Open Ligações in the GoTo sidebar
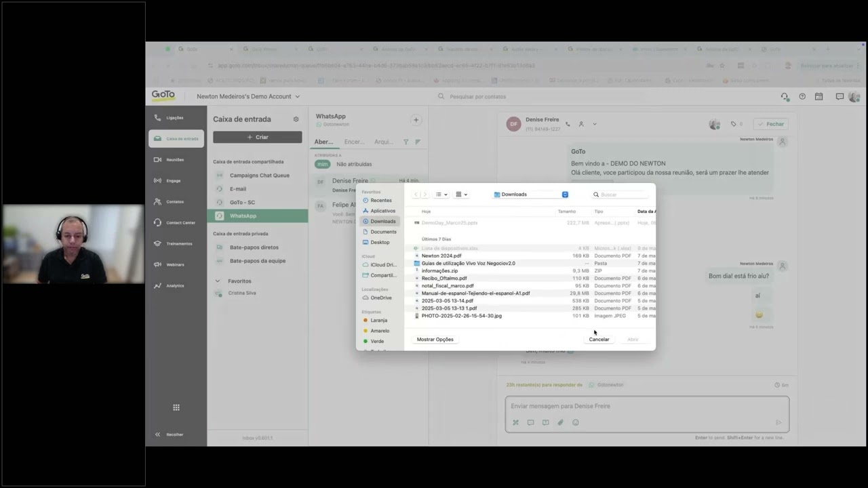 click(176, 118)
